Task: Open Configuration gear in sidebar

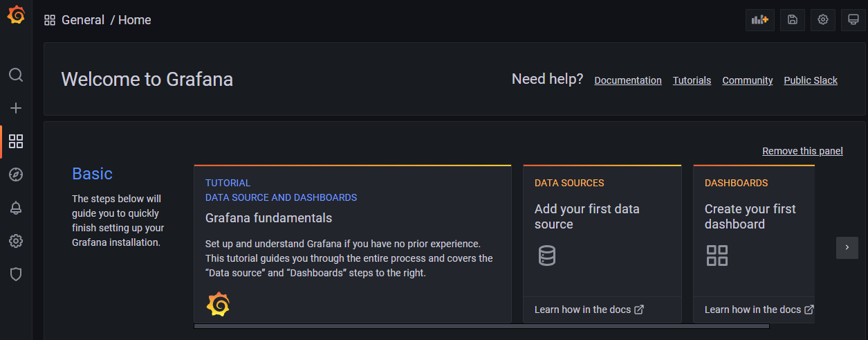Action: pyautogui.click(x=16, y=241)
